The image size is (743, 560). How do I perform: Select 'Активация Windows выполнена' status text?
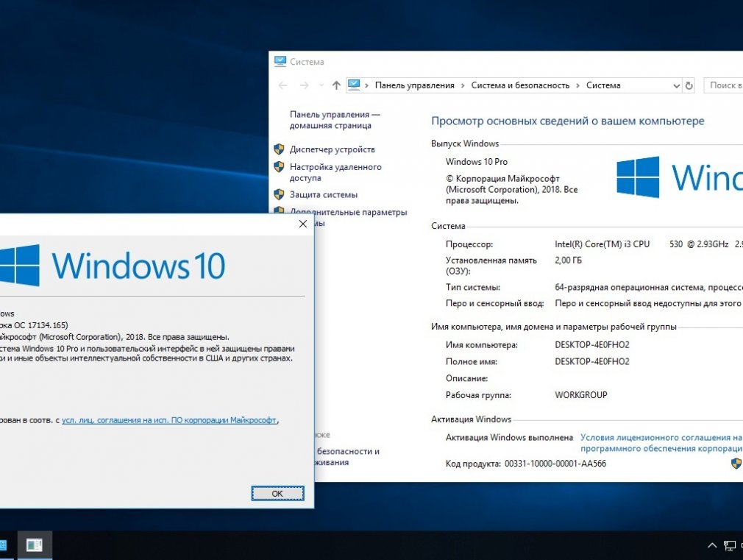(x=509, y=437)
